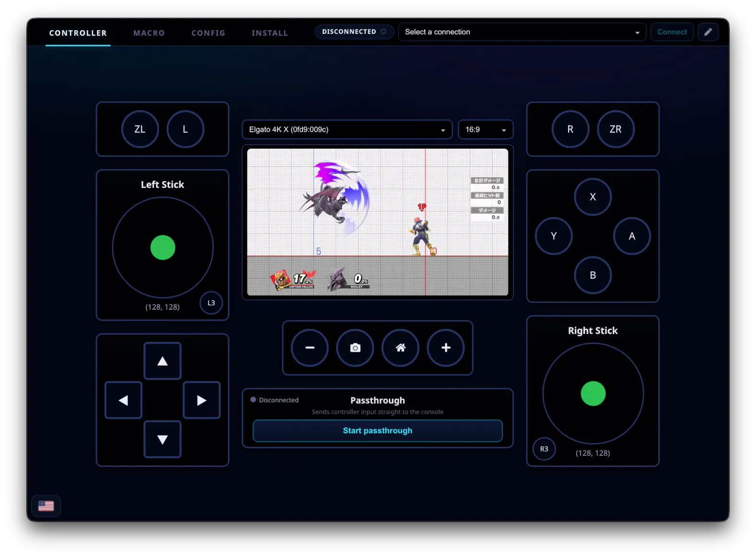Click the ZR trigger button
This screenshot has width=756, height=557.
(616, 129)
